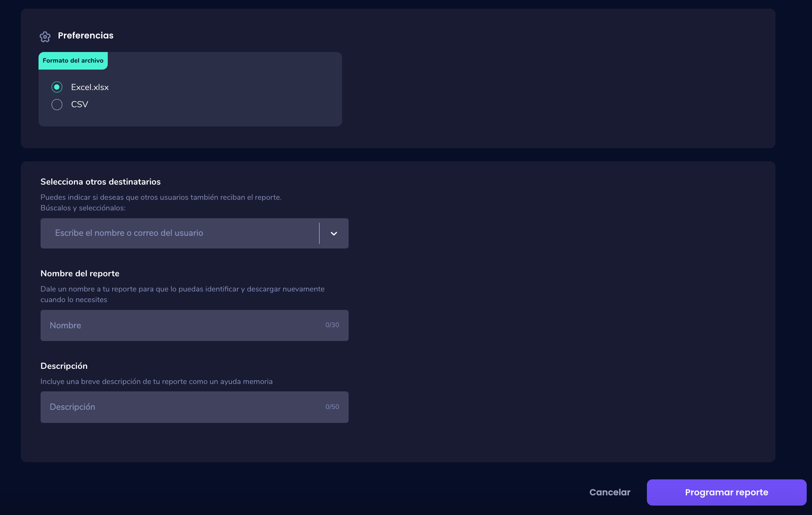Expand the recipients dropdown chevron
The image size is (812, 515).
tap(333, 233)
